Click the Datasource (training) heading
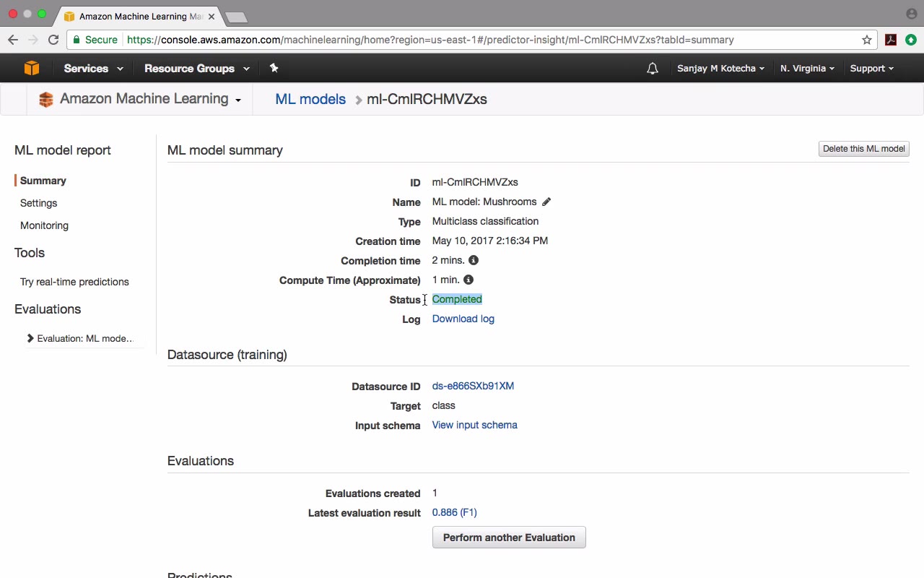Image resolution: width=924 pixels, height=578 pixels. coord(227,355)
